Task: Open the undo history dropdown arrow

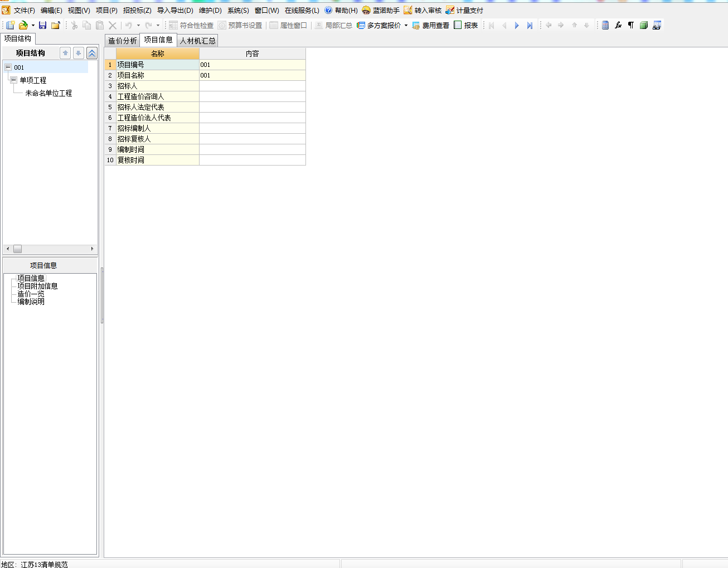Action: pyautogui.click(x=138, y=25)
